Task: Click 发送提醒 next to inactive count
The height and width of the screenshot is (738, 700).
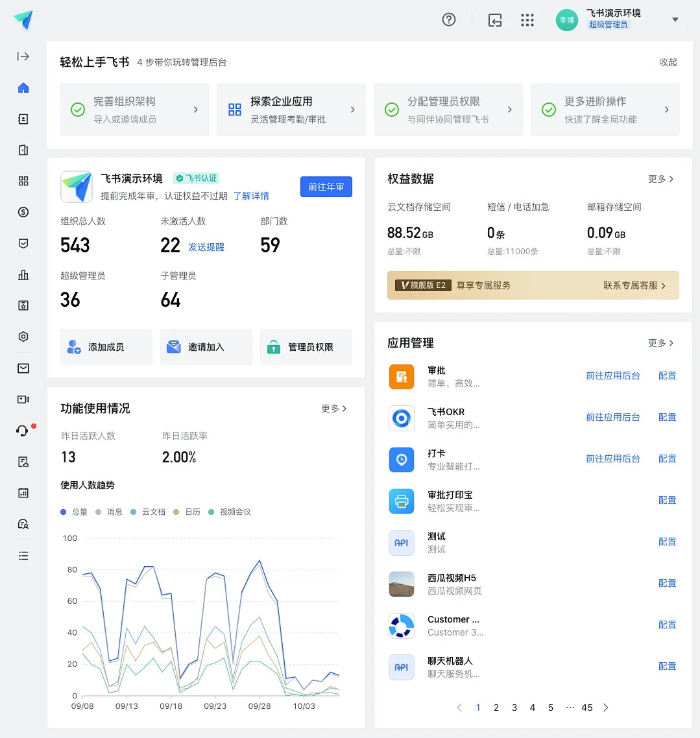Action: 206,247
